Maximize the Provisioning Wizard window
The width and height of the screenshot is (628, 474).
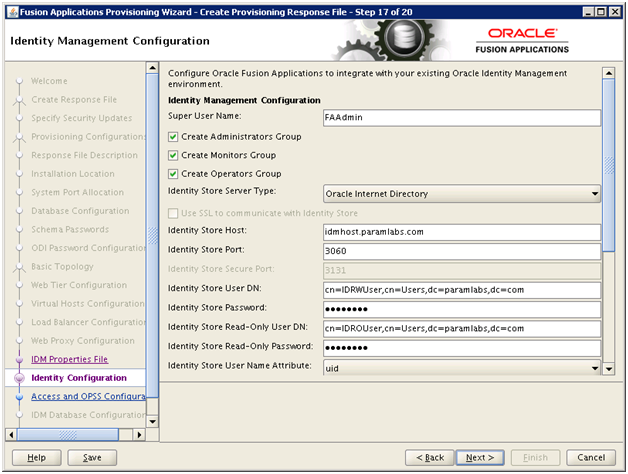(601, 12)
